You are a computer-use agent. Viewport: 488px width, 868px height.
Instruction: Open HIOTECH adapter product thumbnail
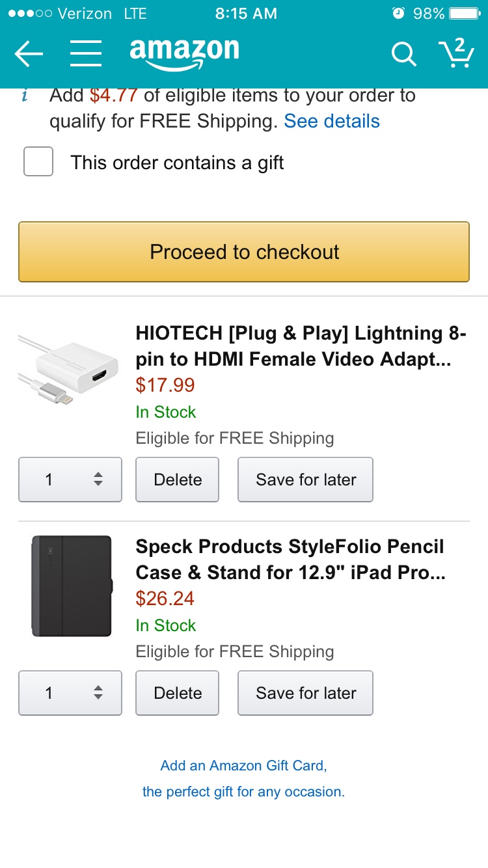pyautogui.click(x=69, y=368)
